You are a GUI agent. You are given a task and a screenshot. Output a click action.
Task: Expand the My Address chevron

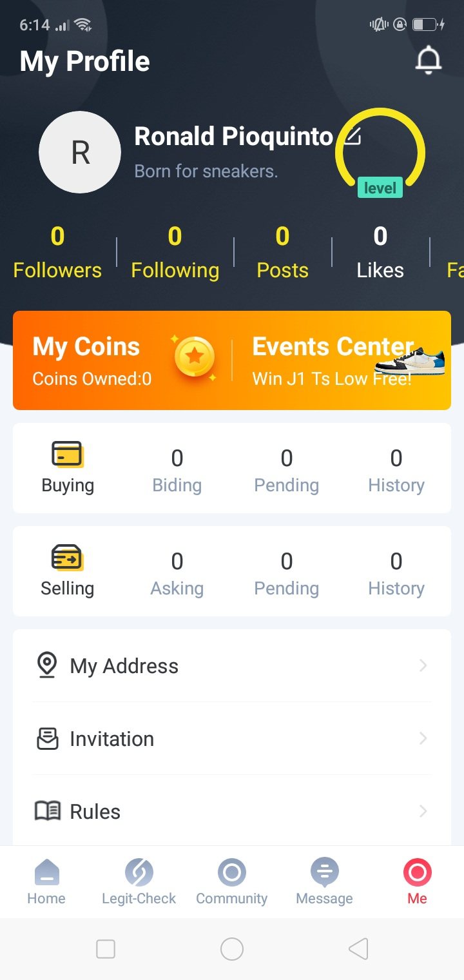[423, 665]
